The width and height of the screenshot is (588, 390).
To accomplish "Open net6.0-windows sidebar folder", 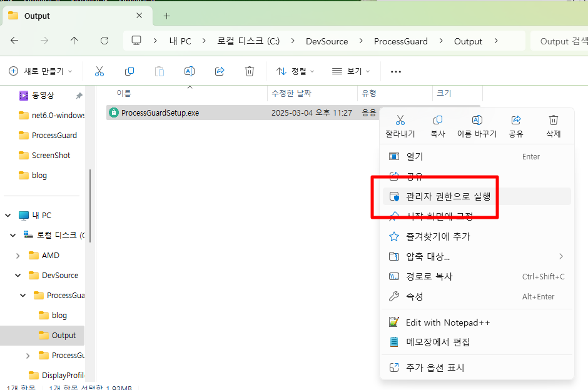I will (x=51, y=116).
